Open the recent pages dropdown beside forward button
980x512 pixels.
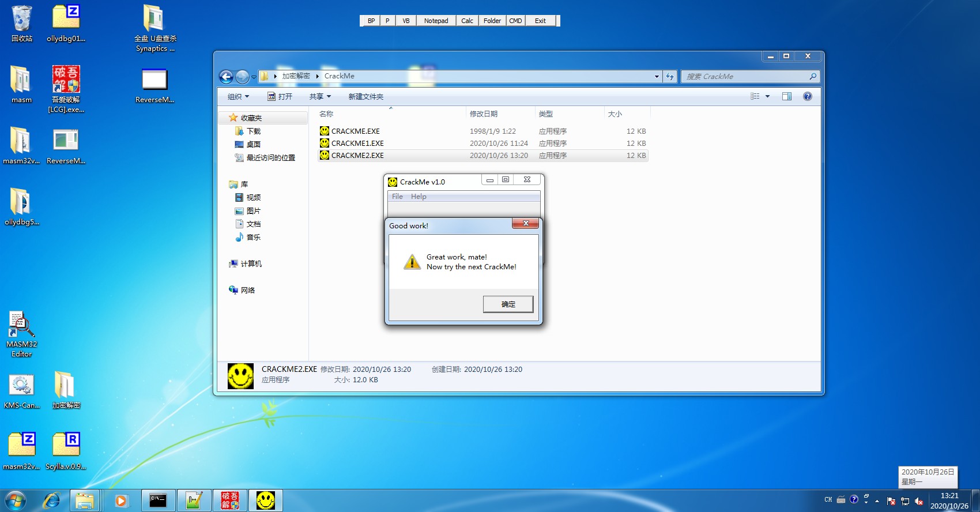pyautogui.click(x=254, y=77)
